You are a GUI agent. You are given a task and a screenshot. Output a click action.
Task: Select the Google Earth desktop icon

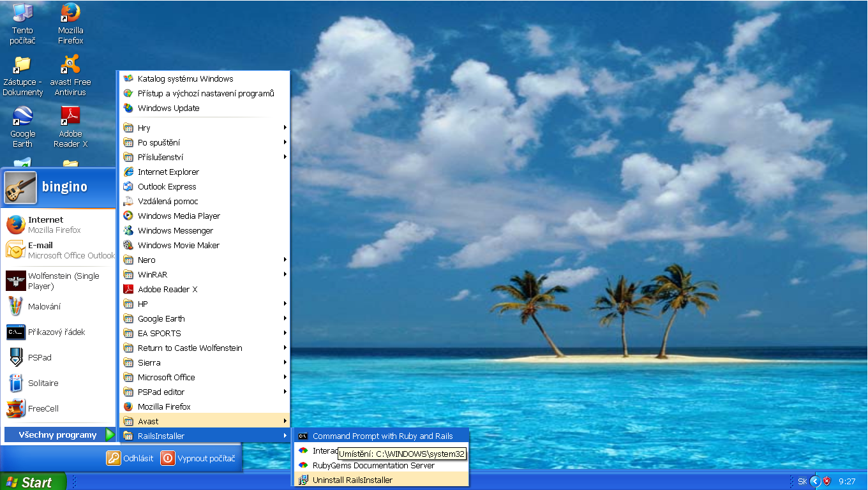click(22, 128)
